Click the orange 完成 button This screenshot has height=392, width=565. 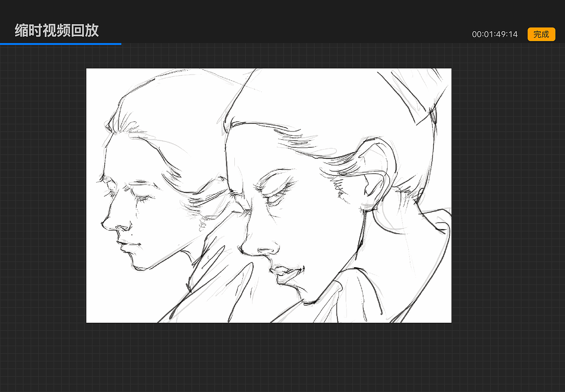[x=541, y=34]
